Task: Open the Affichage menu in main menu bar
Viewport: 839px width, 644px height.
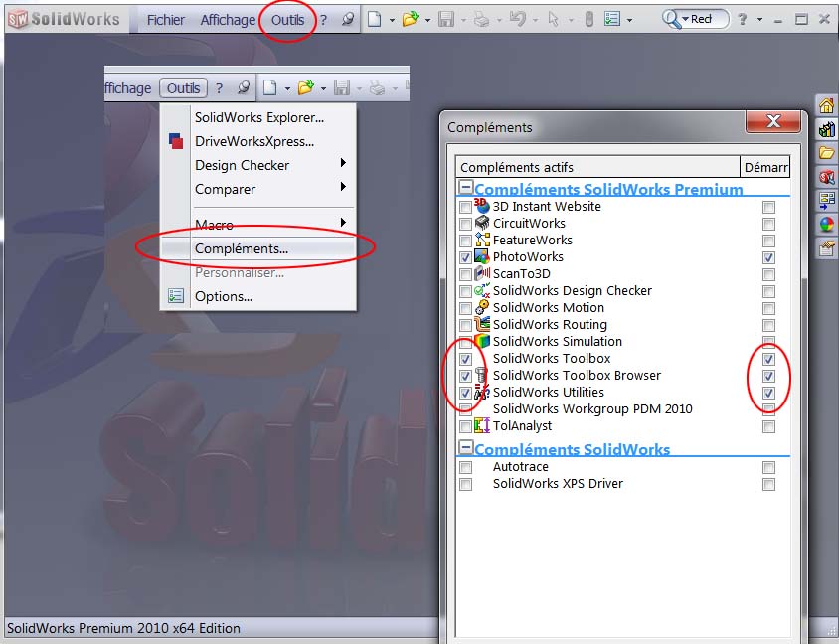Action: [x=228, y=20]
